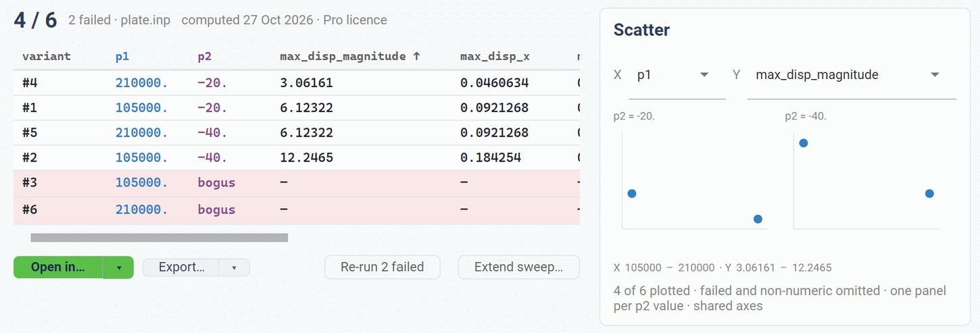This screenshot has height=333, width=980.
Task: Click the 3.06161 displacement value
Action: (306, 83)
